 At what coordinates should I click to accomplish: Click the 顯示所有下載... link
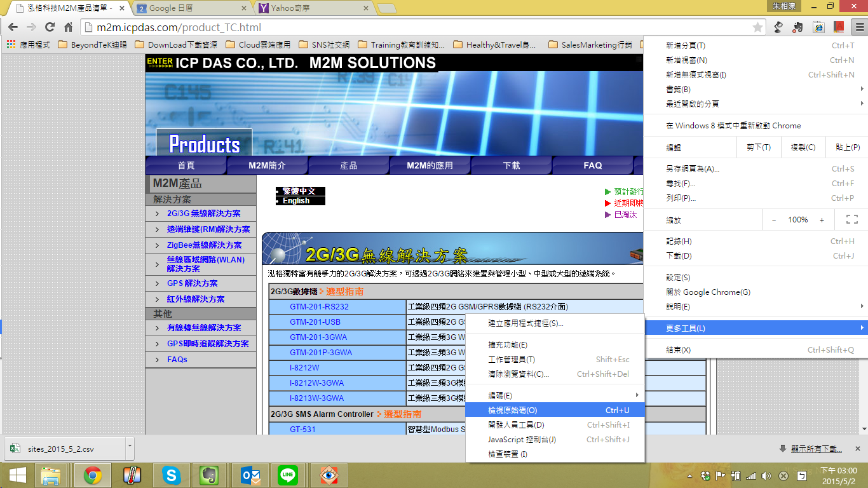pyautogui.click(x=816, y=449)
